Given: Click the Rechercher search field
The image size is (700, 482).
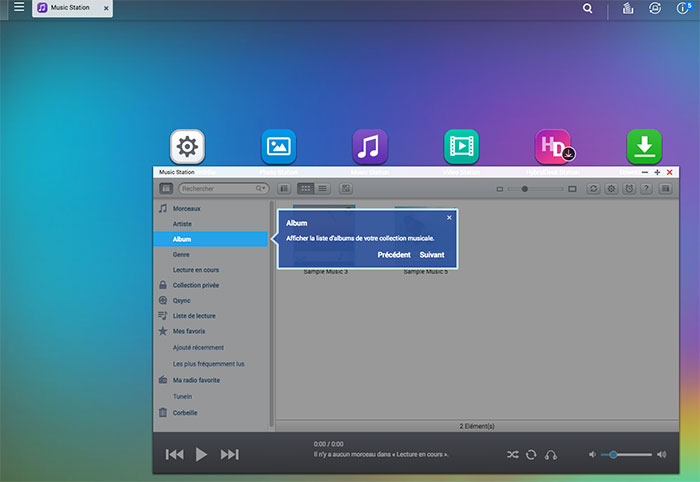Looking at the screenshot, I should [223, 189].
